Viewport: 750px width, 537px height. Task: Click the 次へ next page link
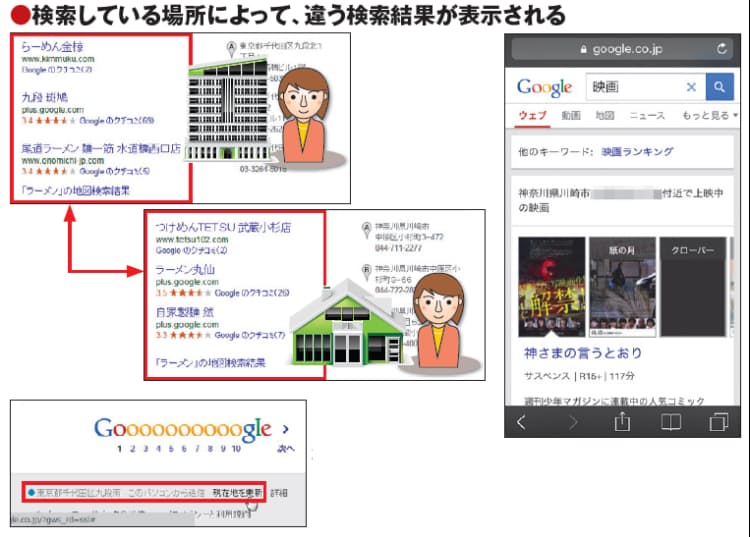[286, 449]
